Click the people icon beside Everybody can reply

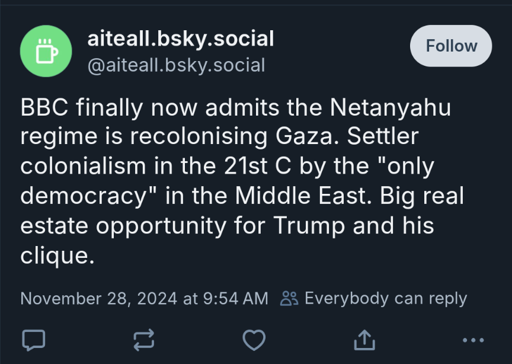(289, 298)
